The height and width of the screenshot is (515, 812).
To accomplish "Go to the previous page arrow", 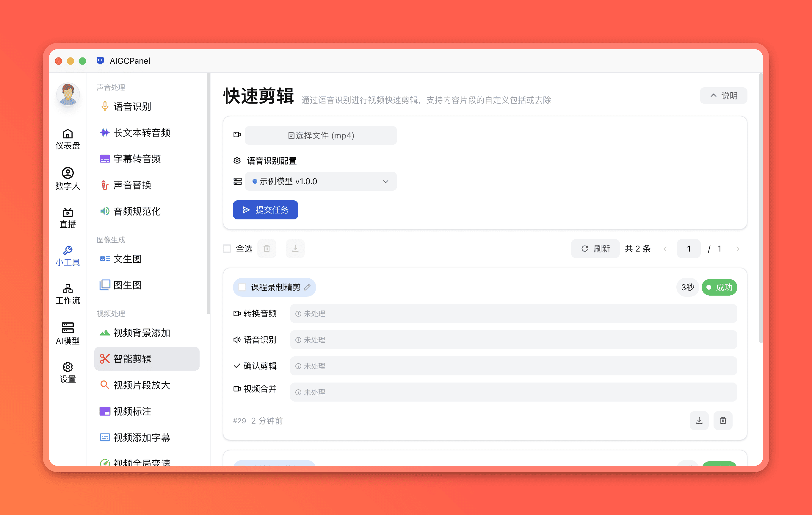I will pyautogui.click(x=665, y=249).
